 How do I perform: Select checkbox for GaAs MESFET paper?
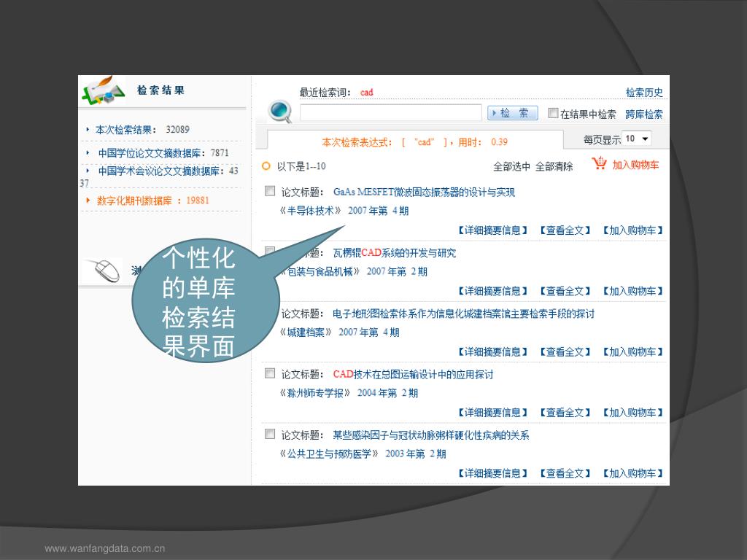pos(270,191)
